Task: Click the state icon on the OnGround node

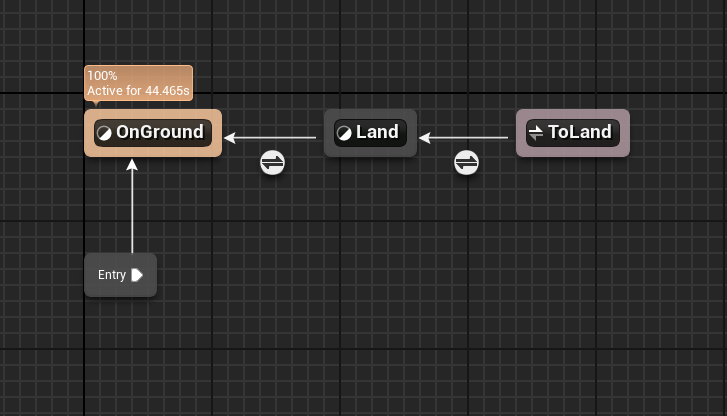Action: click(104, 133)
